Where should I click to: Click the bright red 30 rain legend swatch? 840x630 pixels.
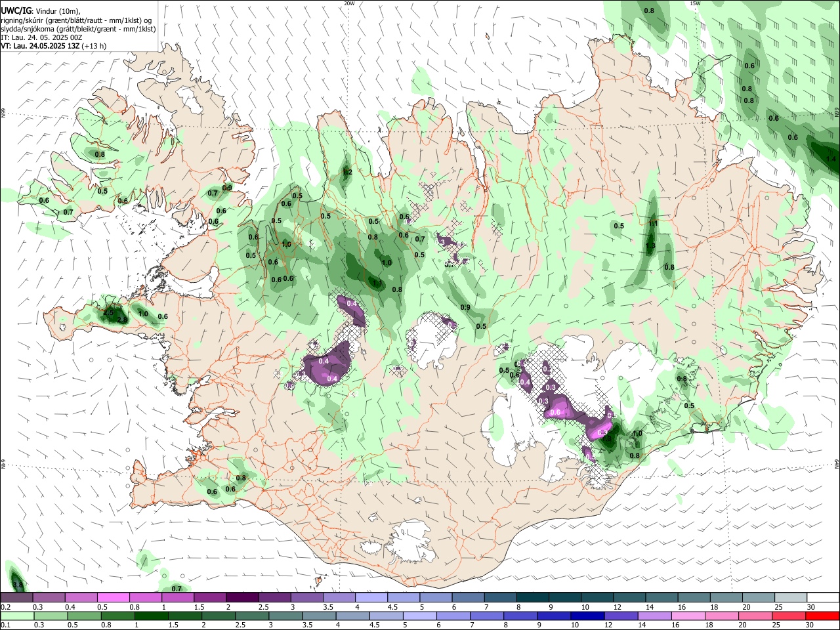click(822, 616)
